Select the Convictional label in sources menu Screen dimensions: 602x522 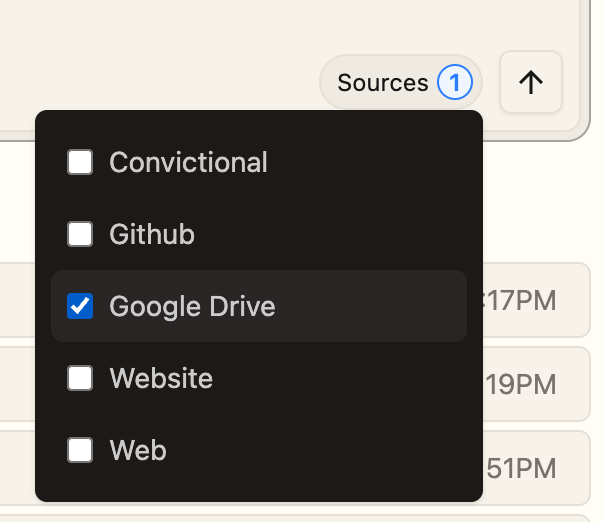tap(189, 162)
